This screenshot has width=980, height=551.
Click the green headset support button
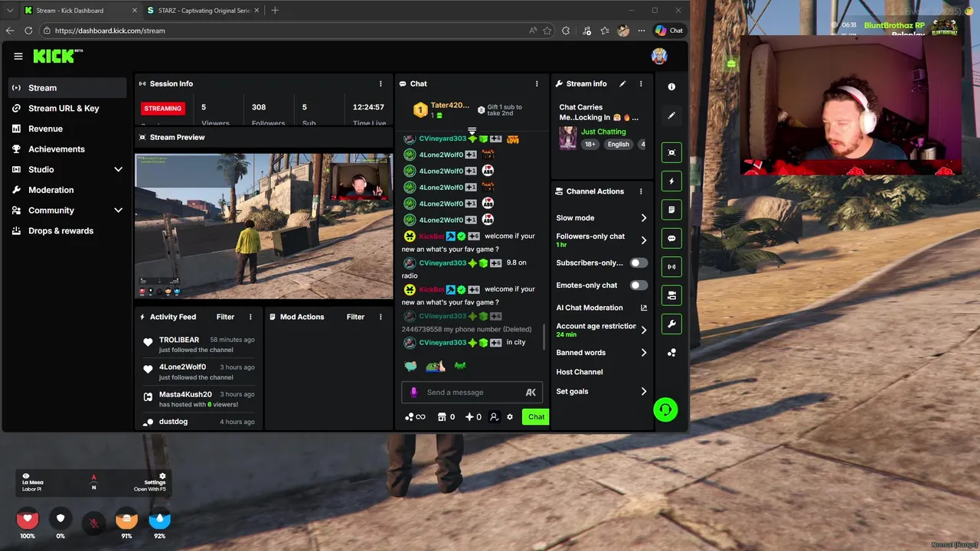(665, 409)
